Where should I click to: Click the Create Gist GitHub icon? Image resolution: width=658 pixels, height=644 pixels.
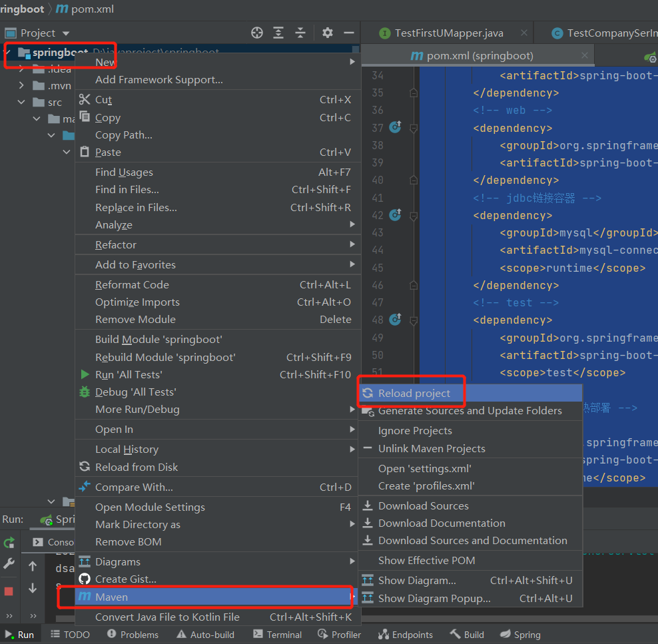click(85, 579)
